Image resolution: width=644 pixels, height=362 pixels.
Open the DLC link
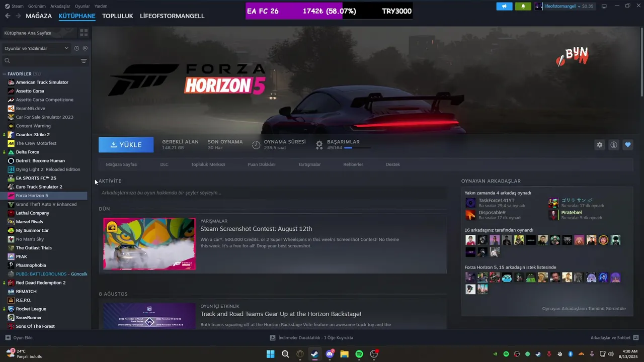click(x=164, y=164)
